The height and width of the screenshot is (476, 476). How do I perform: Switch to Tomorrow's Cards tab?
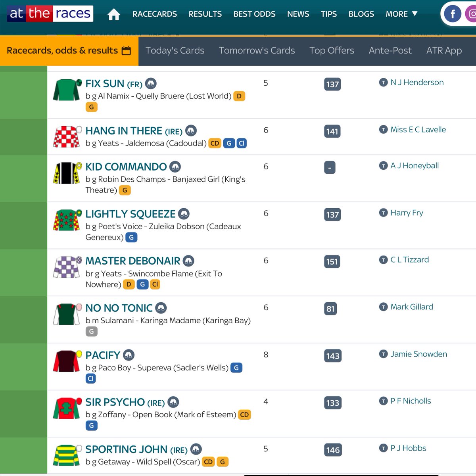pos(257,51)
